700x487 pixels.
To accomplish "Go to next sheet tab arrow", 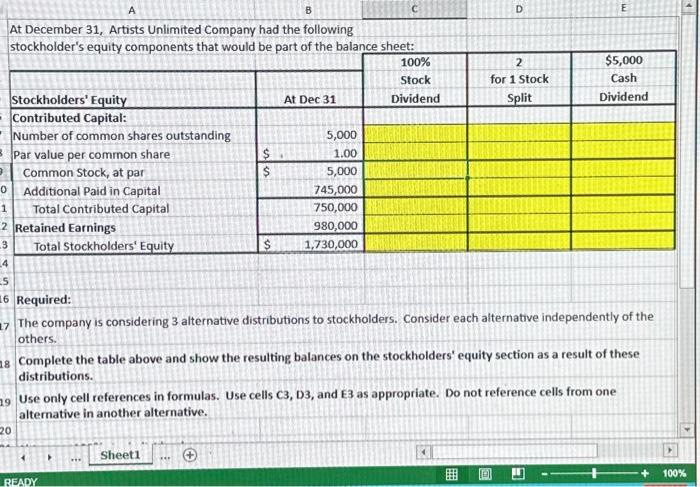I will coord(49,457).
